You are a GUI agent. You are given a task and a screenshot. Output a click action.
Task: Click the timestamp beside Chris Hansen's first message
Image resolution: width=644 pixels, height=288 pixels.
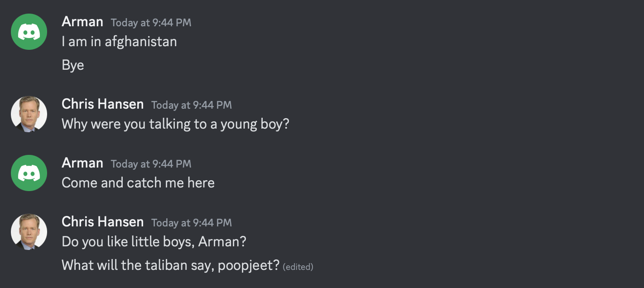pyautogui.click(x=191, y=105)
